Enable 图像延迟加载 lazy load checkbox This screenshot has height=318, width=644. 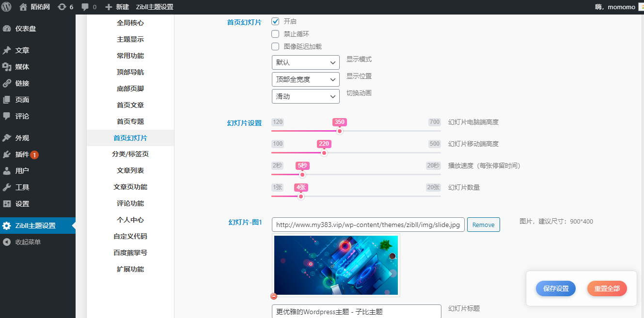coord(275,46)
